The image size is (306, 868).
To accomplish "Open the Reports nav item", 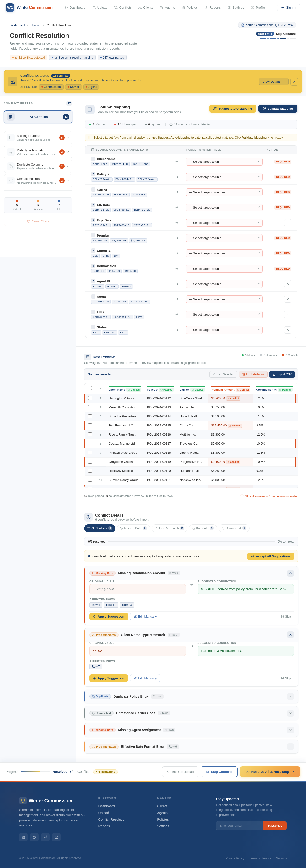I will click(212, 7).
